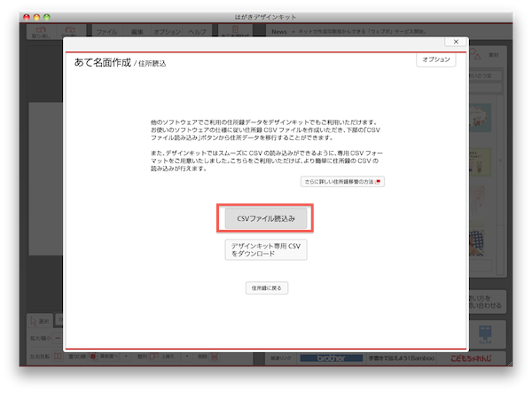Select the top design thumbnail in right panel
Viewport: 532px width, 393px height.
481,118
